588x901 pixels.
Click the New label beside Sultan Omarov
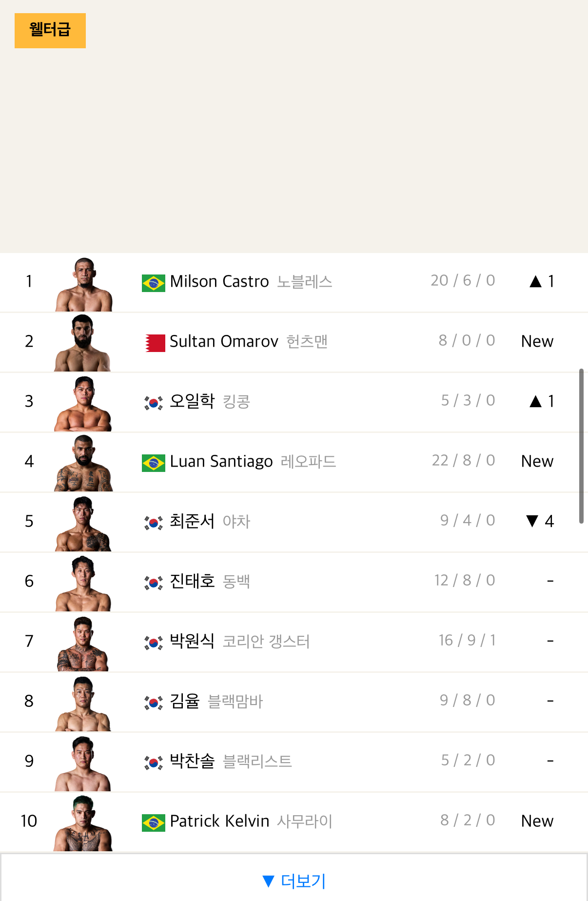click(x=537, y=342)
